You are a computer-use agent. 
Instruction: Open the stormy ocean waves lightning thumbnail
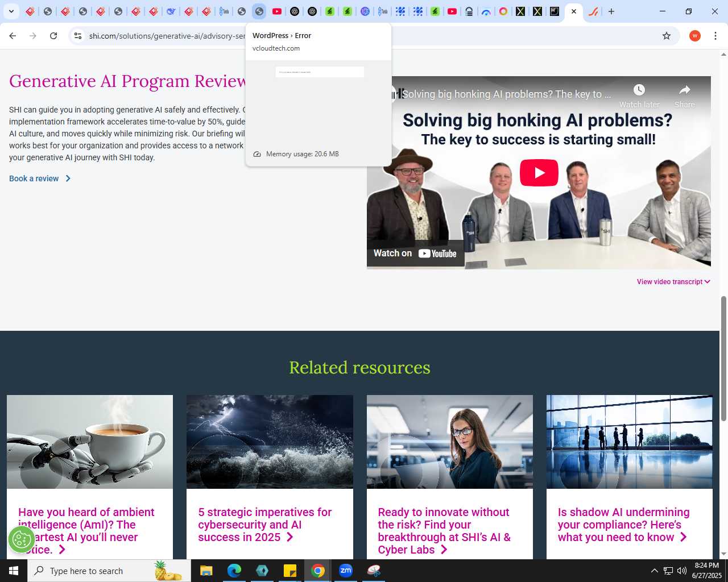click(x=270, y=442)
